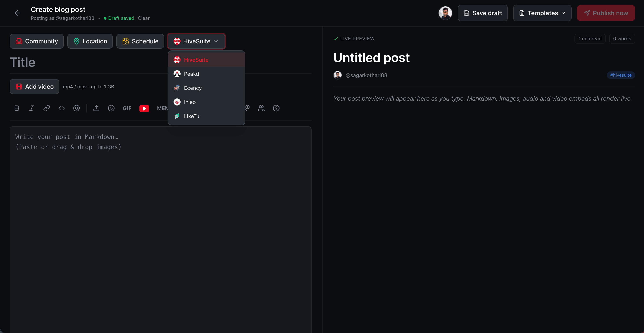
Task: Click the 'Untitled post' preview heading
Action: click(x=371, y=57)
